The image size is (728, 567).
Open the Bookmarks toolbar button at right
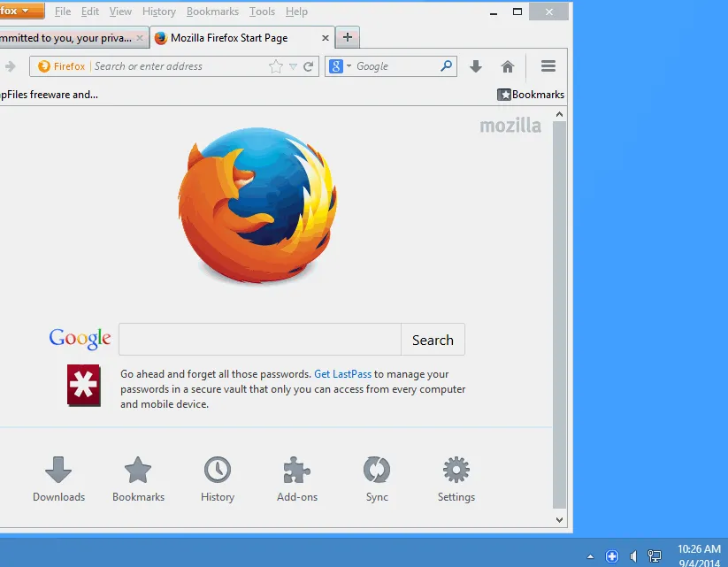(x=531, y=95)
